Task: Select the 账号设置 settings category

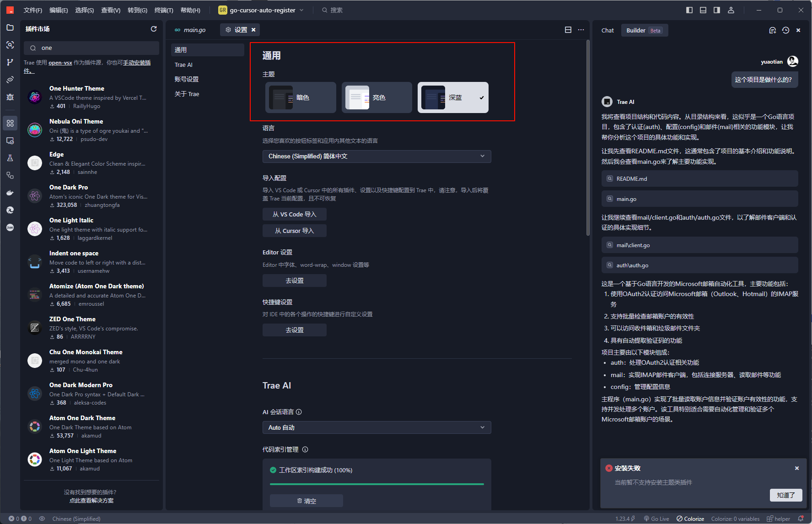Action: (x=208, y=79)
